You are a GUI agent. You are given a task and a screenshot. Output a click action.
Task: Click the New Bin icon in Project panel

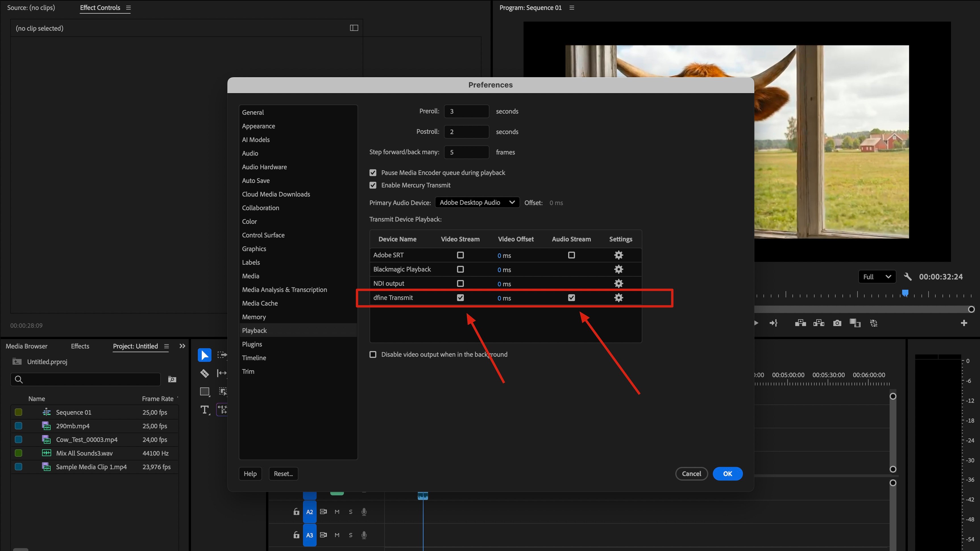coord(172,379)
